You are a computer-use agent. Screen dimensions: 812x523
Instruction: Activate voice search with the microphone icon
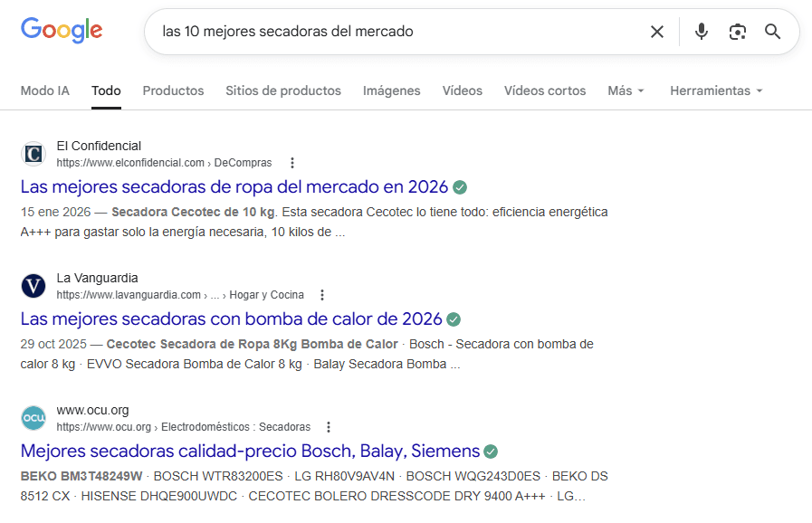pyautogui.click(x=701, y=31)
